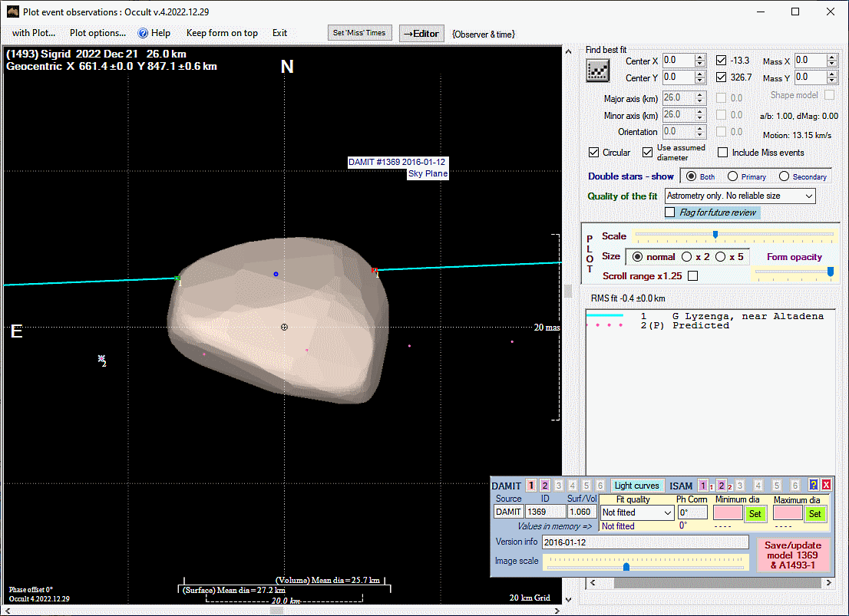Check Flag for future review

pyautogui.click(x=670, y=212)
